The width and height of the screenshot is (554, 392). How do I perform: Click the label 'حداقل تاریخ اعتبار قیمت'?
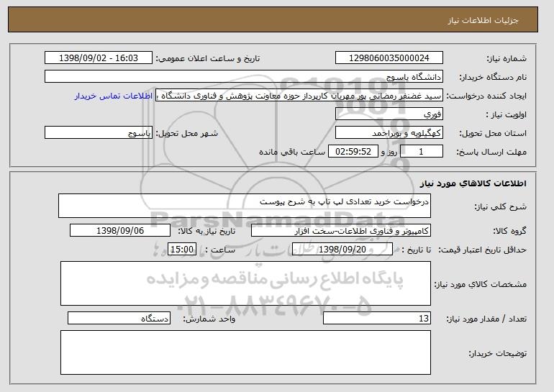tap(483, 250)
